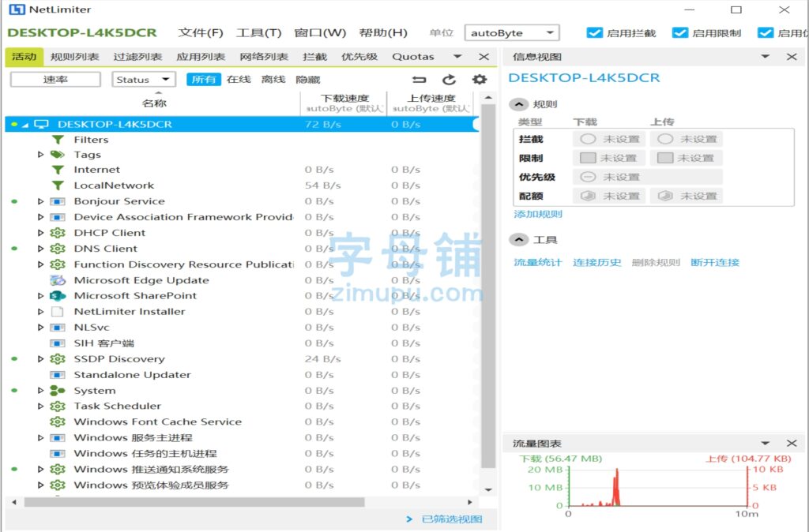Open the 工具(T) menu
The height and width of the screenshot is (532, 809).
pyautogui.click(x=259, y=33)
